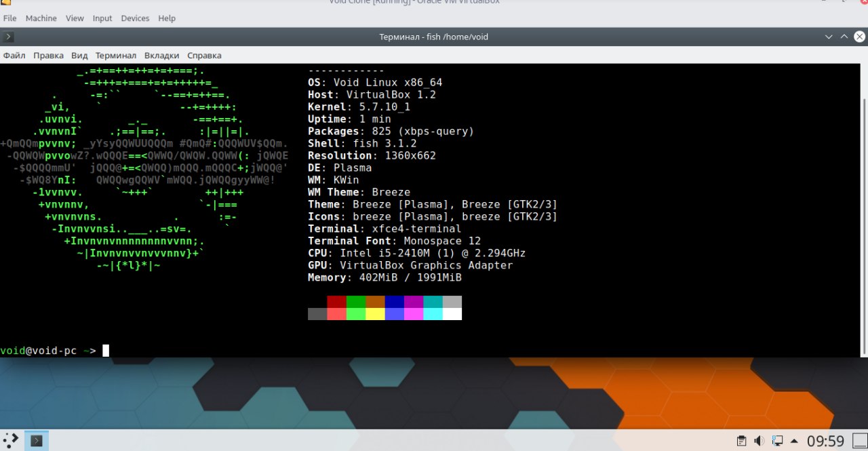Click the bright yellow color block

coord(375,314)
